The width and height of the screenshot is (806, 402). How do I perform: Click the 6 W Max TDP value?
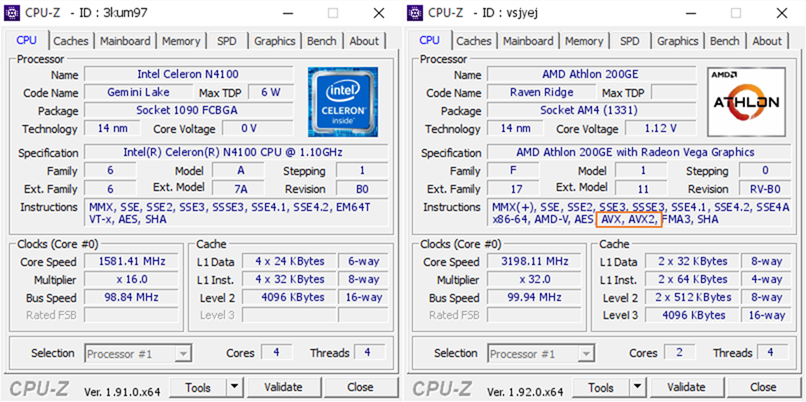pyautogui.click(x=271, y=93)
